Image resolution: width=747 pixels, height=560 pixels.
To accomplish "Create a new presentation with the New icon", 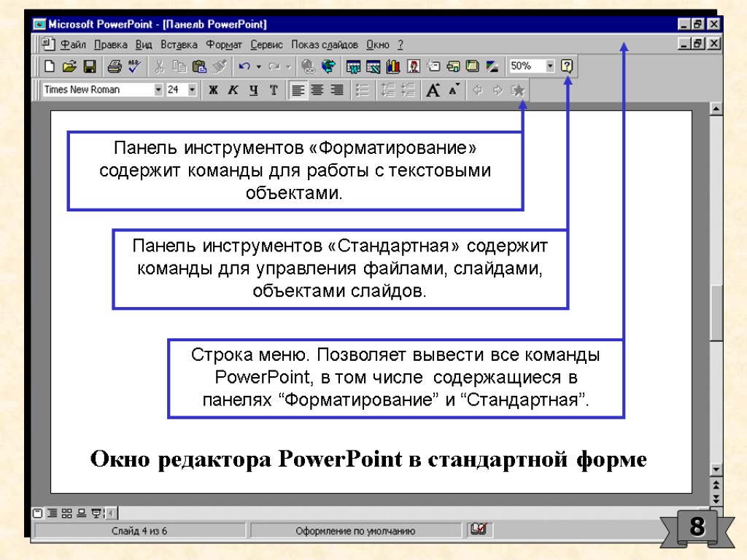I will click(x=49, y=66).
